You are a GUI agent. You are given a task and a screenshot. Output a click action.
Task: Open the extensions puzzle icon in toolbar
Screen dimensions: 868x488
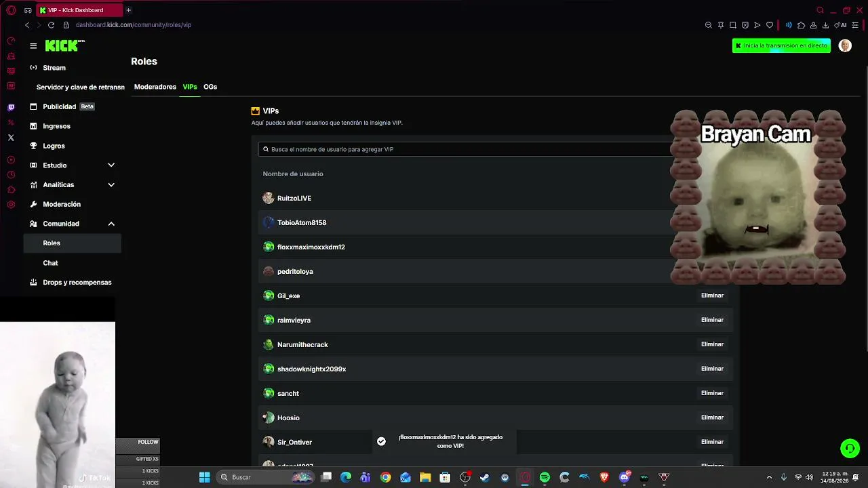[x=801, y=25]
